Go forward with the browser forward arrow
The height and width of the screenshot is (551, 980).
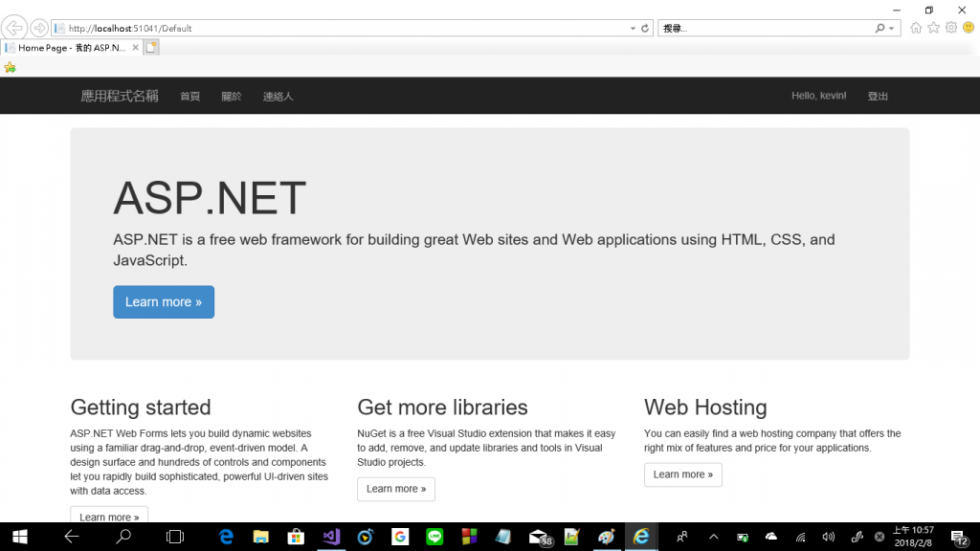coord(38,28)
